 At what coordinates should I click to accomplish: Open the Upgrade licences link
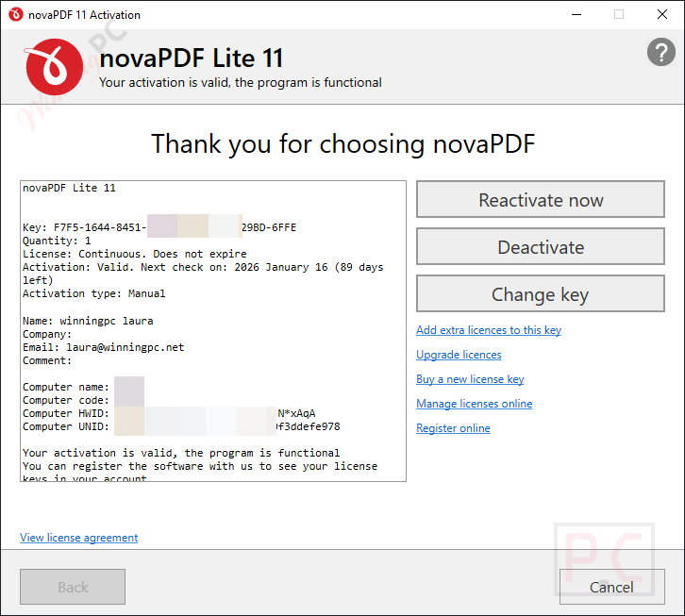(x=459, y=355)
